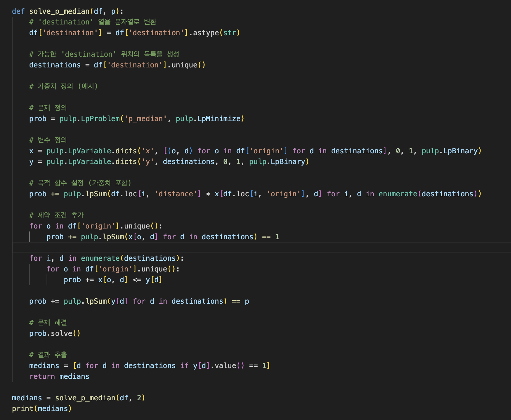The width and height of the screenshot is (511, 420).
Task: Click the comment "# 결과 추출"
Action: coord(48,355)
